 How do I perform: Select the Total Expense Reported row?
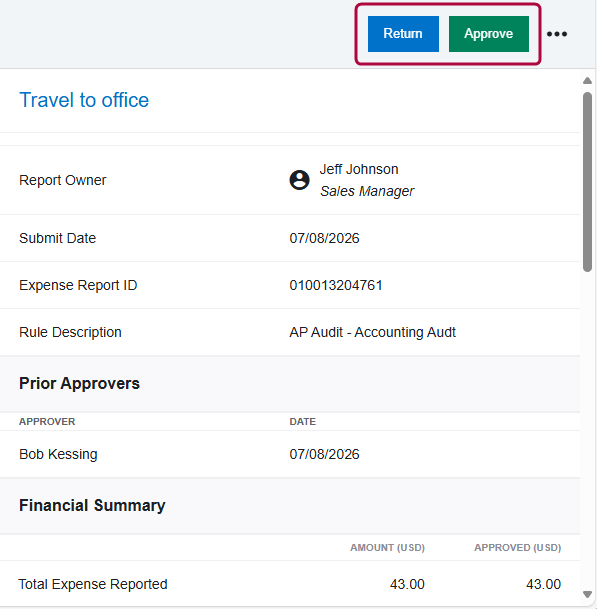290,584
